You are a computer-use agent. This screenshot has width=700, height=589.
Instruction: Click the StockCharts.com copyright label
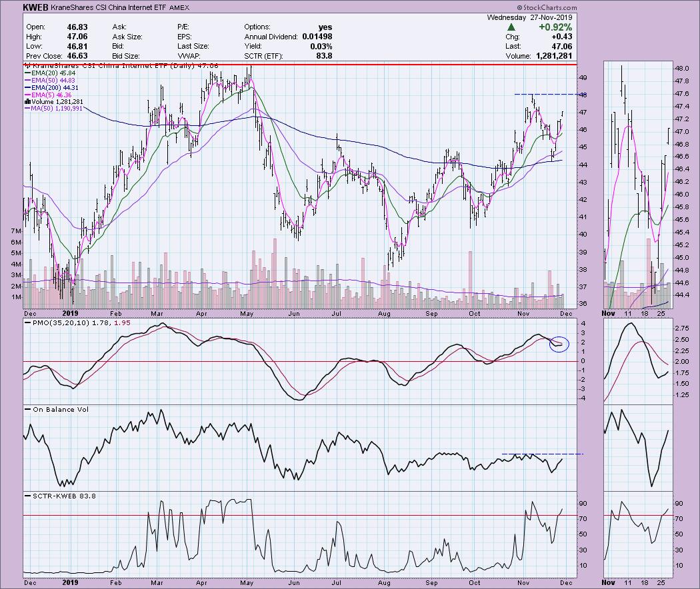pos(547,7)
